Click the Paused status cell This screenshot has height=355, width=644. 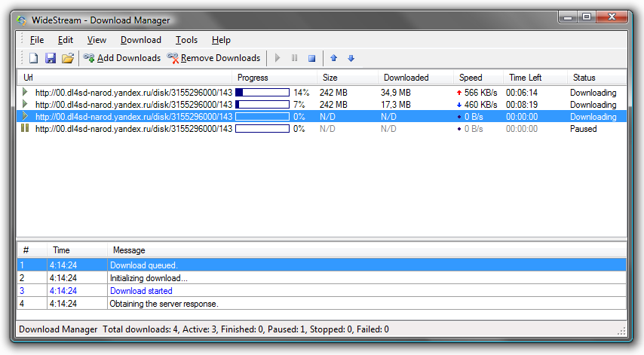click(x=583, y=129)
